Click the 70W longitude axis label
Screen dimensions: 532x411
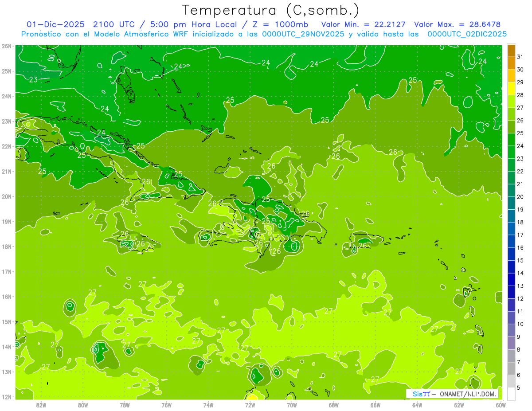292,405
